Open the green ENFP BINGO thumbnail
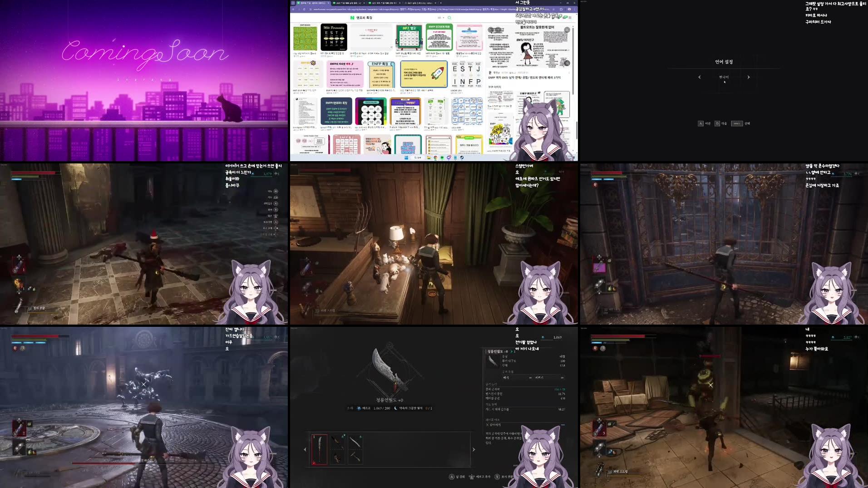 [x=305, y=38]
